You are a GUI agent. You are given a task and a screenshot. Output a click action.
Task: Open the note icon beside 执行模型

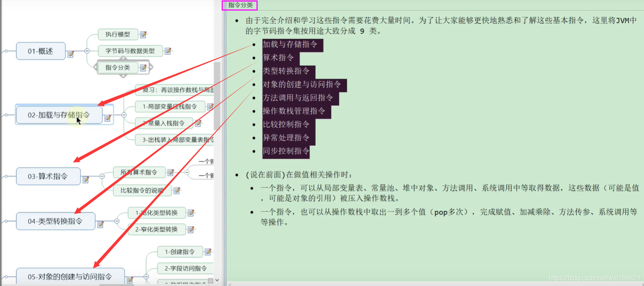pyautogui.click(x=143, y=34)
